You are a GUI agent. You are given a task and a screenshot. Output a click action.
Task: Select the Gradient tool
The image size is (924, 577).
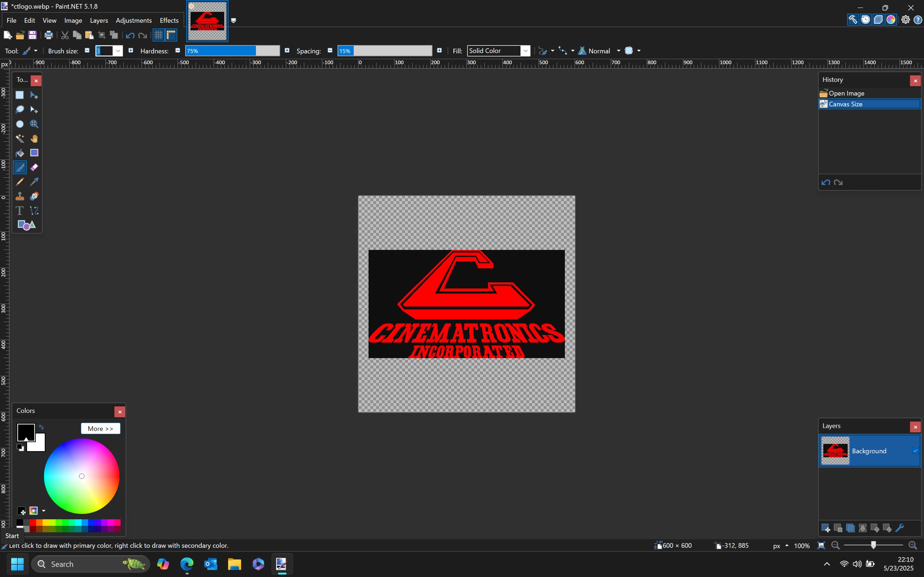pyautogui.click(x=34, y=153)
